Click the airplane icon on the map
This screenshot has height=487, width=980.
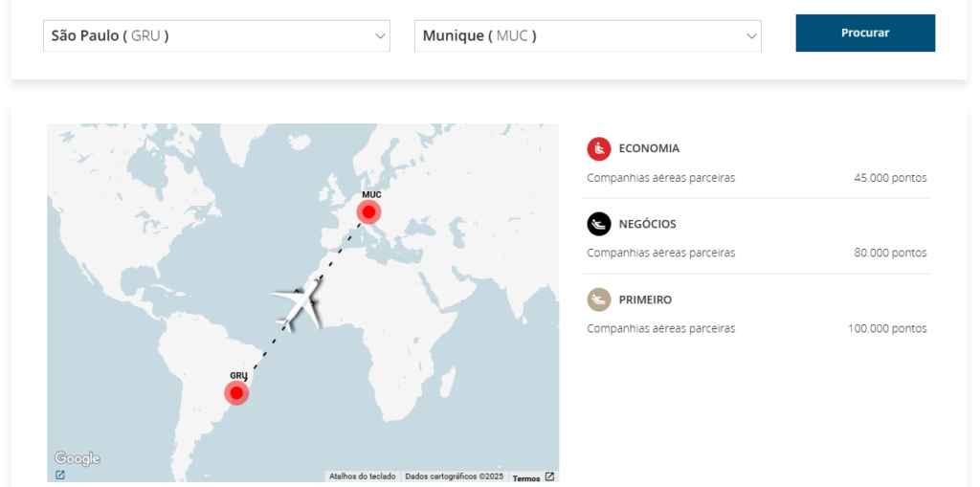tap(300, 303)
